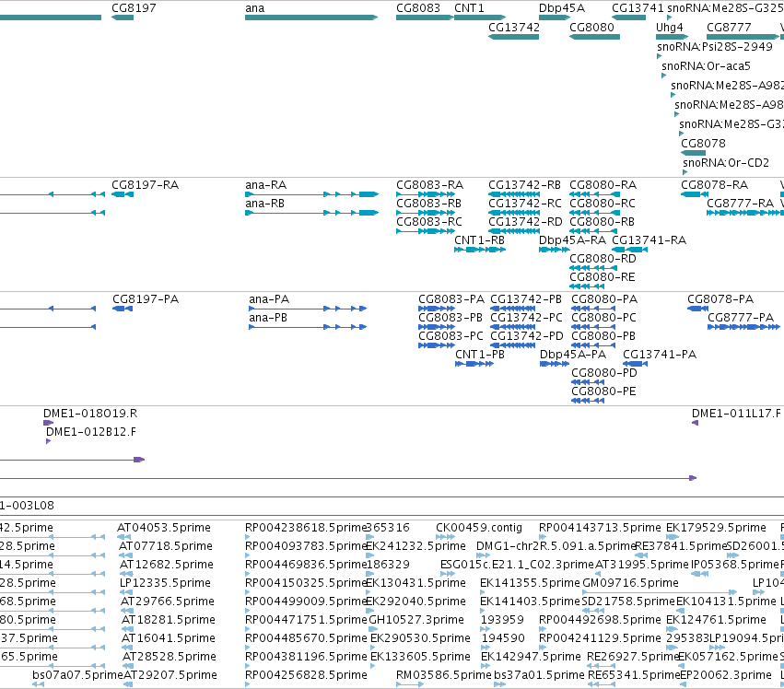
Task: Click the CG8083-RC transcript label
Action: click(429, 222)
